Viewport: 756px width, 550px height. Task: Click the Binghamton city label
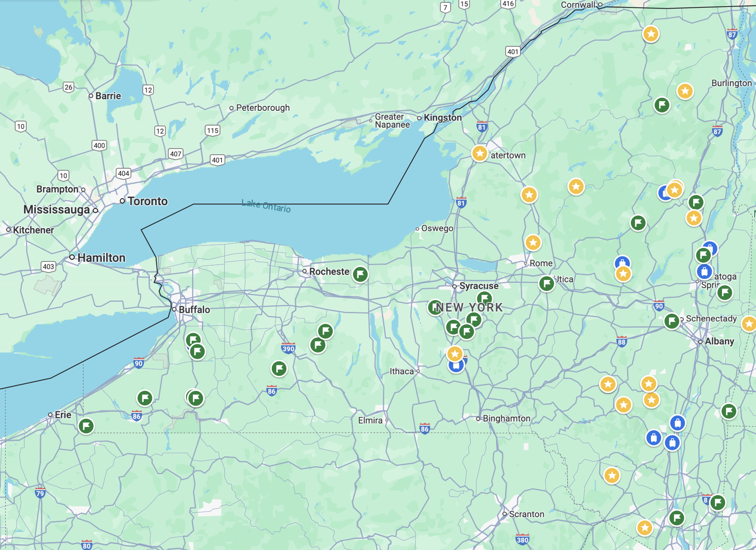pos(506,418)
